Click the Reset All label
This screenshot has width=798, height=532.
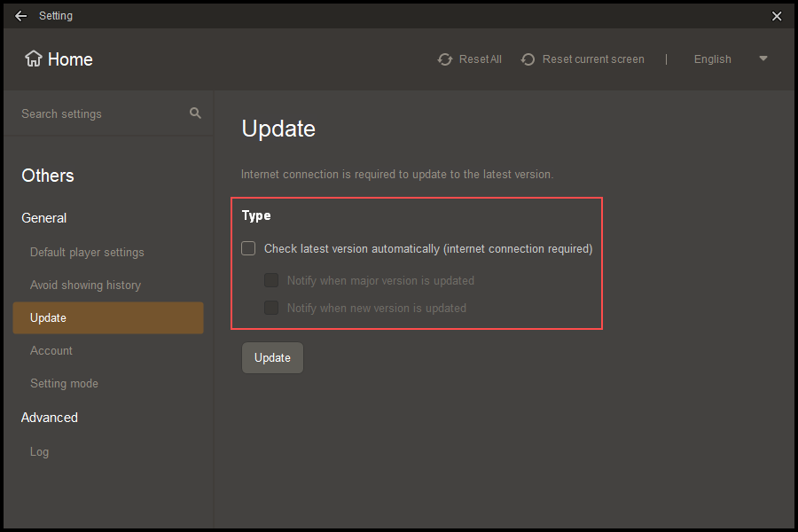pos(480,59)
